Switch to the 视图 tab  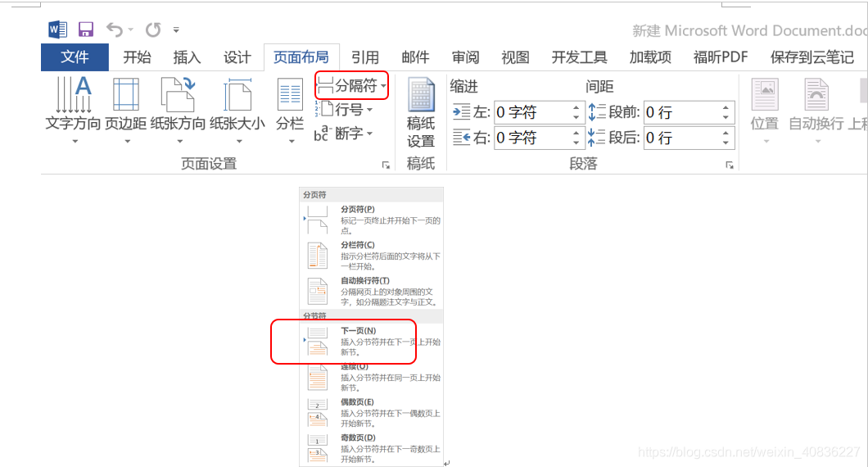[515, 57]
